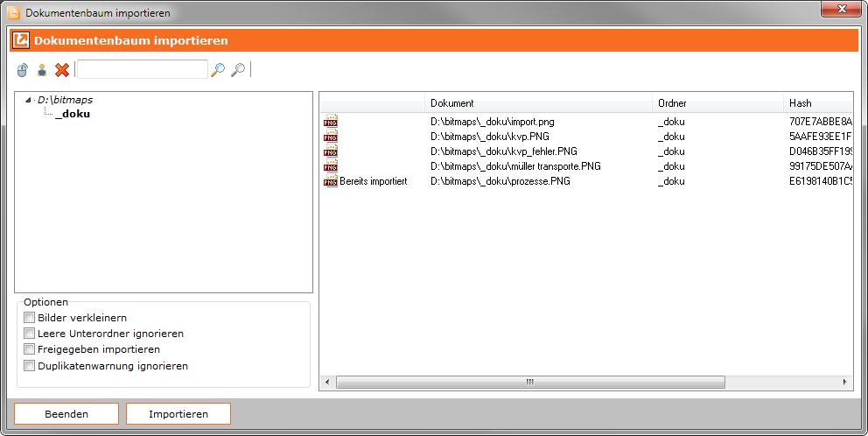Image resolution: width=868 pixels, height=436 pixels.
Task: Click the PNG icon for prozesse.PNG
Action: click(331, 180)
